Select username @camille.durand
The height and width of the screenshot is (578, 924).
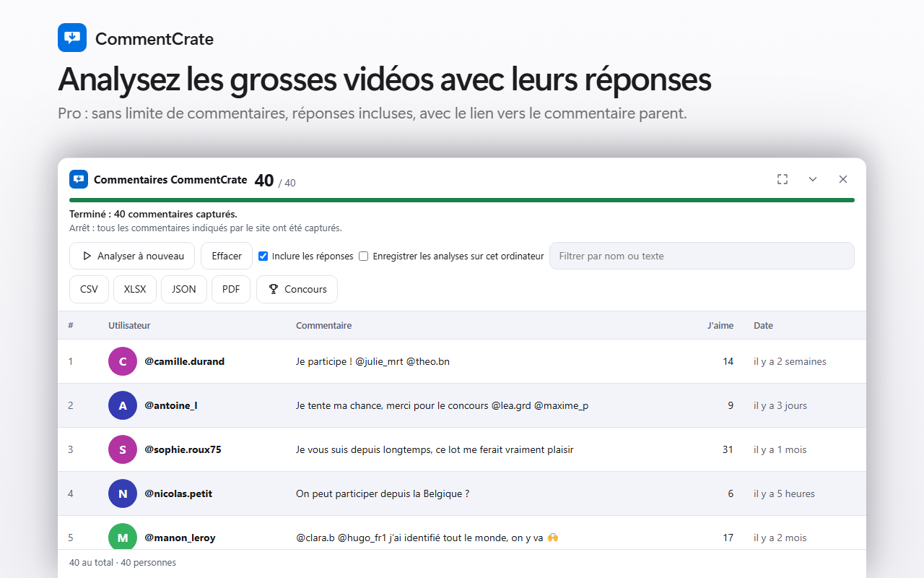[184, 361]
